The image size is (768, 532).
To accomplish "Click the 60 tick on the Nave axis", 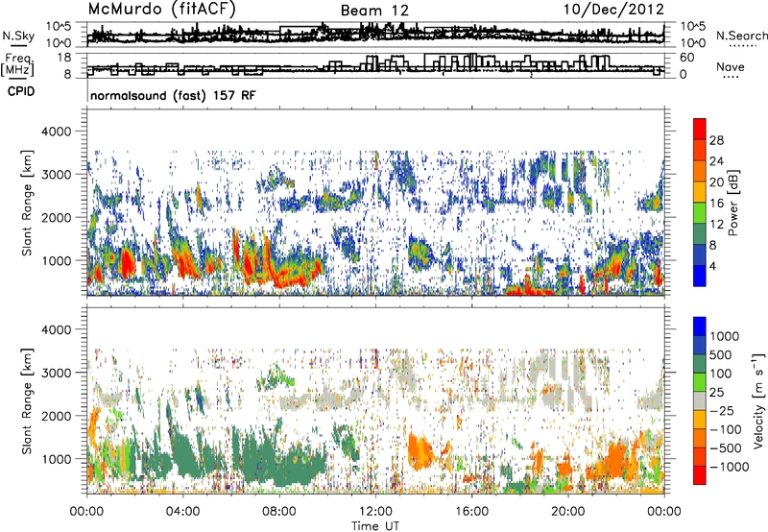I will click(x=686, y=58).
